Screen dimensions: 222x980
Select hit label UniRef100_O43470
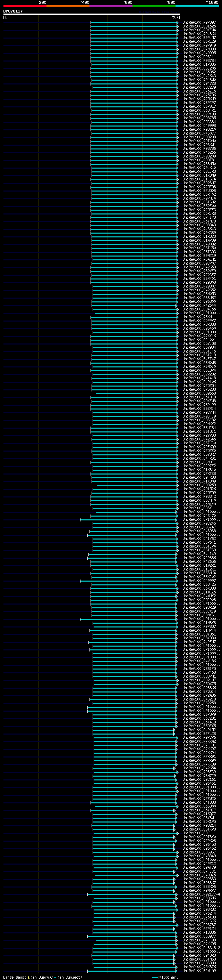click(x=199, y=516)
